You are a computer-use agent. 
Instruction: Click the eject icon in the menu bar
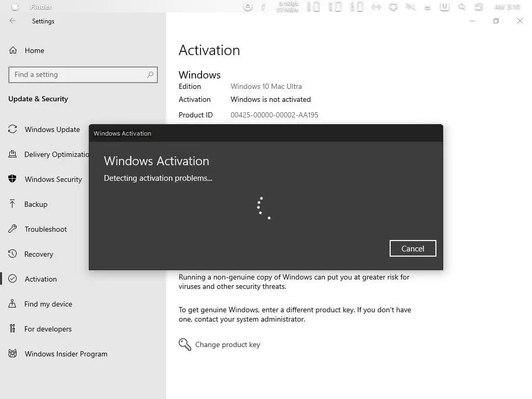[x=248, y=6]
